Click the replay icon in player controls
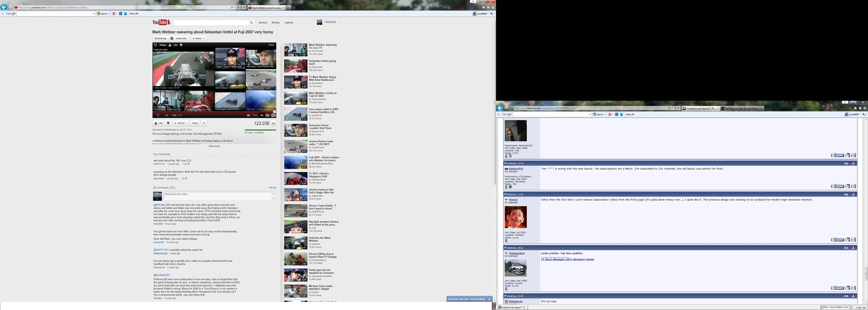868x310 pixels. coord(158,115)
